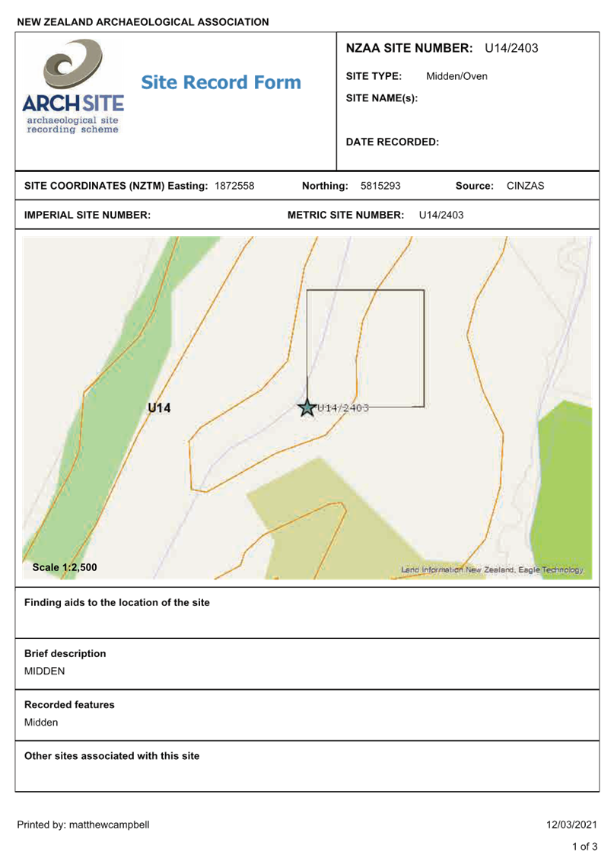Click the SITE NAME(s) field label
Viewport: 614px width, 868px height.
point(381,98)
